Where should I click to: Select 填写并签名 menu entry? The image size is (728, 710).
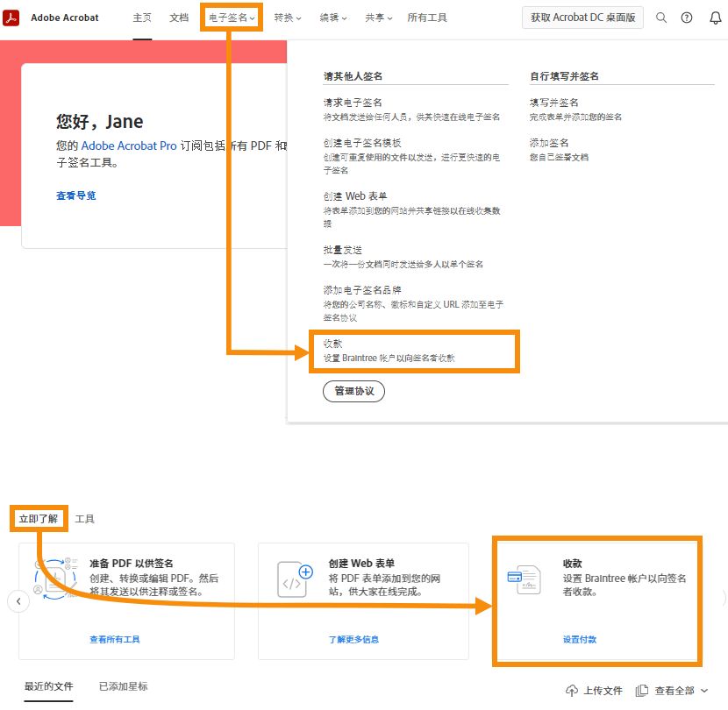point(553,102)
